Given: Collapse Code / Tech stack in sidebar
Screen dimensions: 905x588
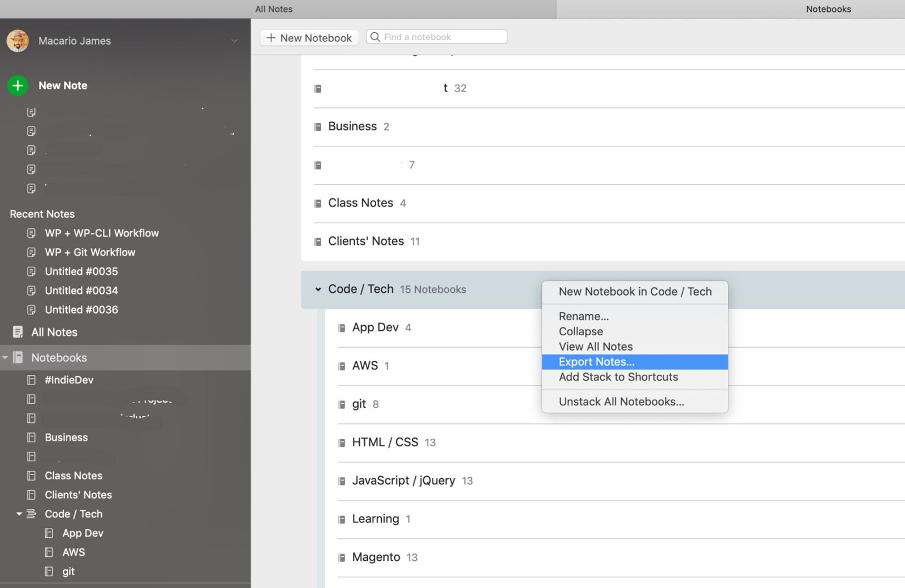Looking at the screenshot, I should [x=19, y=514].
